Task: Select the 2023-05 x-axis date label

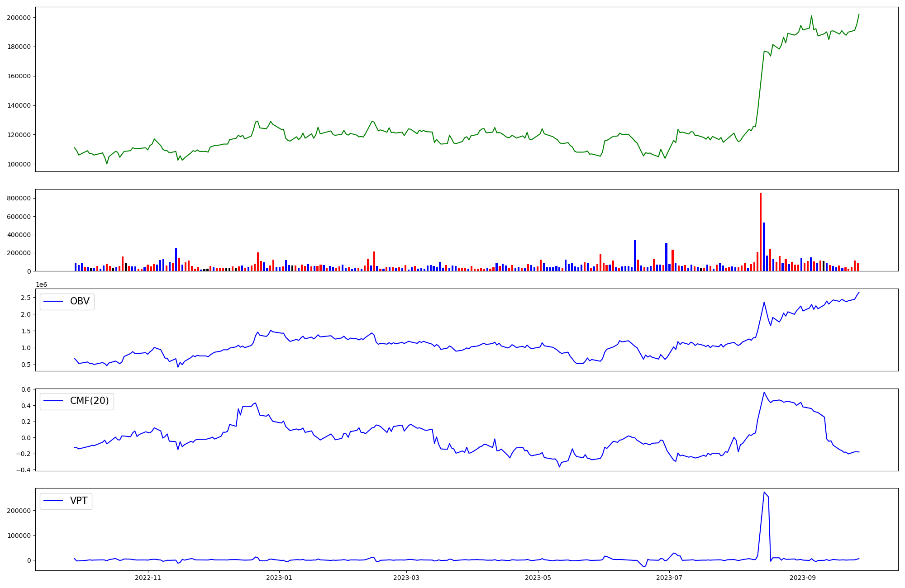Action: pos(538,578)
